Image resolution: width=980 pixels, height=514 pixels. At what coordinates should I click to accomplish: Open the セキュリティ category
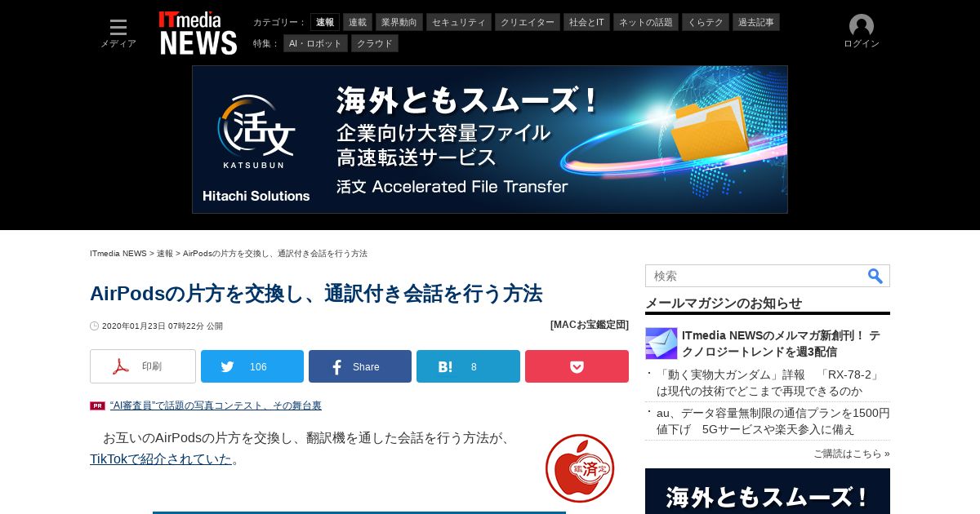[x=459, y=22]
